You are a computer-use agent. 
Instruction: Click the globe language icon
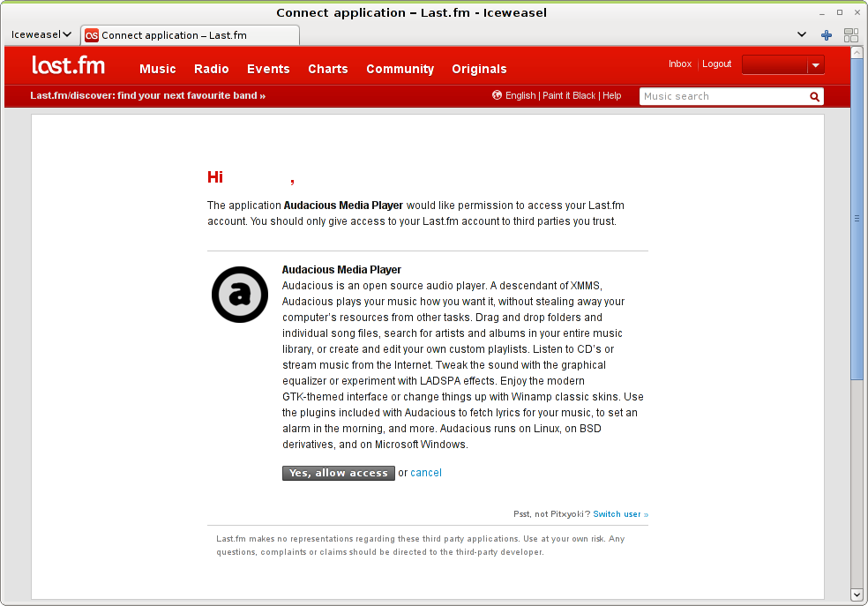click(497, 95)
